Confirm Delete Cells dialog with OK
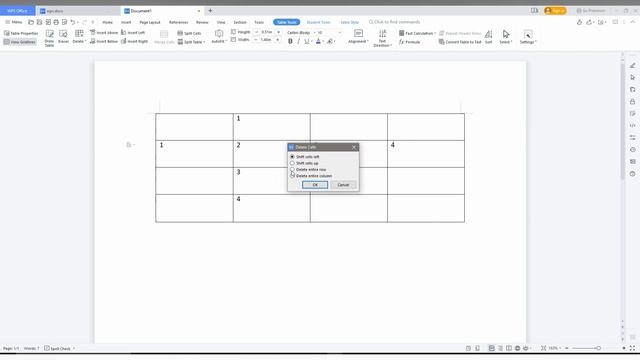The width and height of the screenshot is (640, 360). point(315,185)
